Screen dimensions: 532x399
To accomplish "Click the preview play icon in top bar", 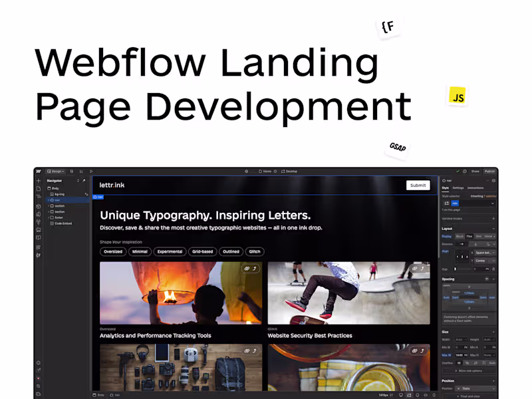I will pyautogui.click(x=91, y=172).
